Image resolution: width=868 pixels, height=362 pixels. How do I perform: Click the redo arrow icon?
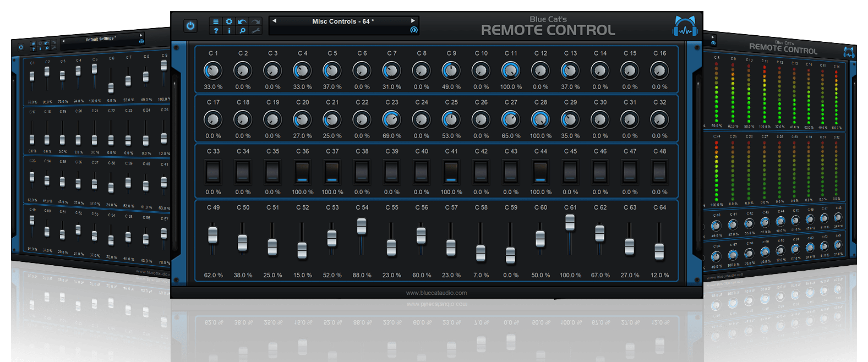[x=255, y=21]
